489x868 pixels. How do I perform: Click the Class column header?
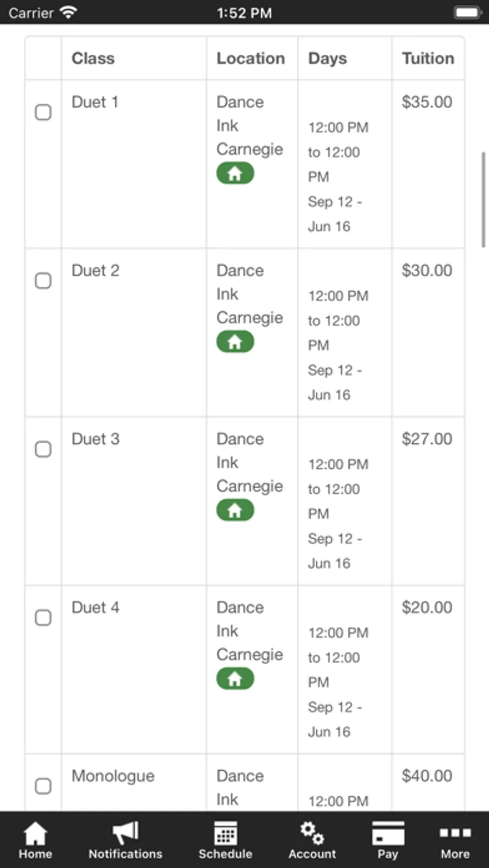(x=93, y=59)
